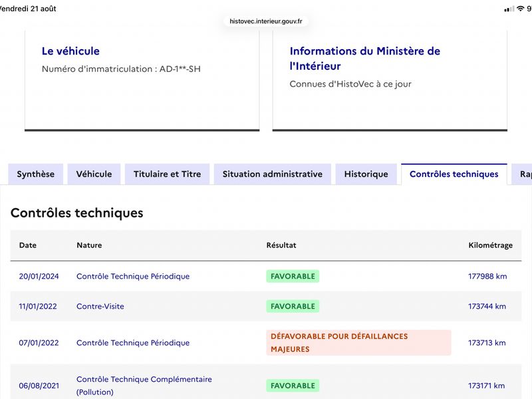Click 'Contrôle Technique Périodique' in the 07/01/2022 row
This screenshot has width=532, height=399.
click(133, 343)
